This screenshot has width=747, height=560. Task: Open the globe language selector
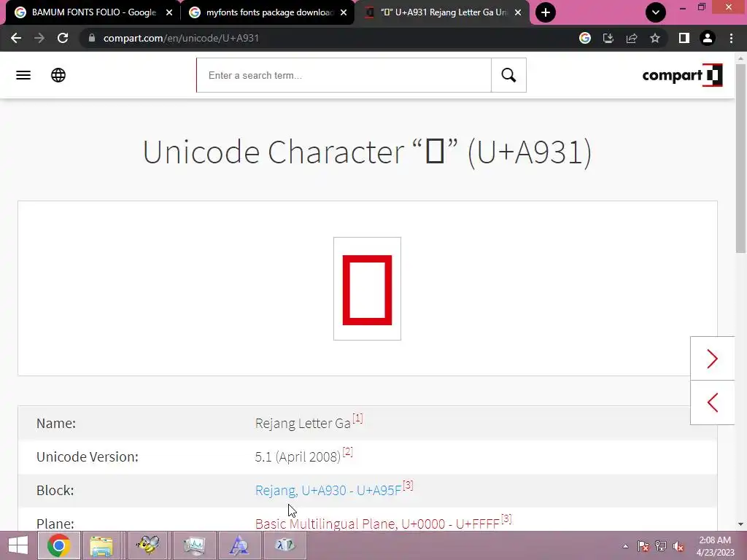coord(58,75)
